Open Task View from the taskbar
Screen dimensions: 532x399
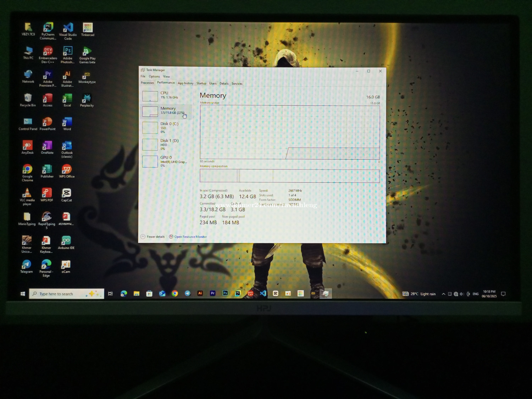(111, 294)
